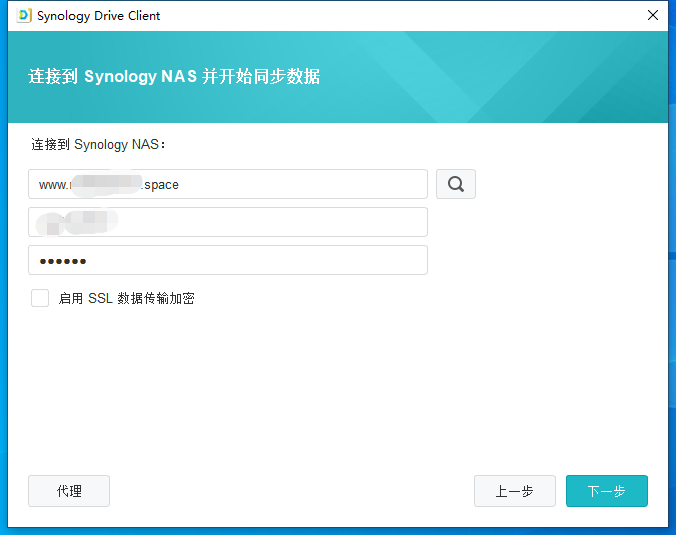The image size is (676, 535).
Task: Click the 连接到 Synology NAS: label
Action: [x=98, y=144]
